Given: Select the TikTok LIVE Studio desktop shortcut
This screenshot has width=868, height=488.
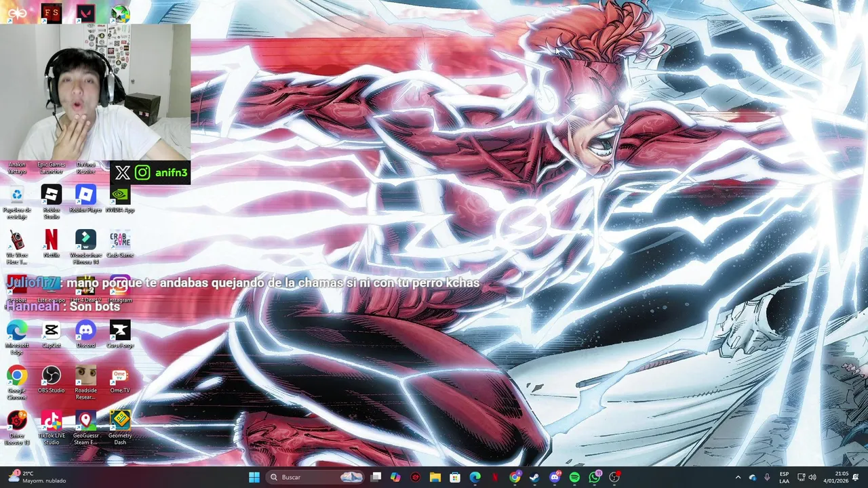Looking at the screenshot, I should point(52,428).
